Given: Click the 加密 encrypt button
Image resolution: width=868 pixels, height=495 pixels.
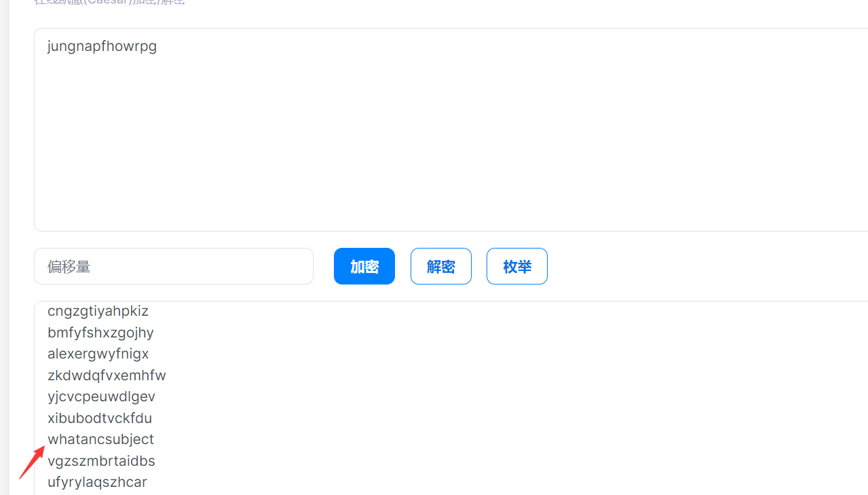Looking at the screenshot, I should pyautogui.click(x=364, y=266).
